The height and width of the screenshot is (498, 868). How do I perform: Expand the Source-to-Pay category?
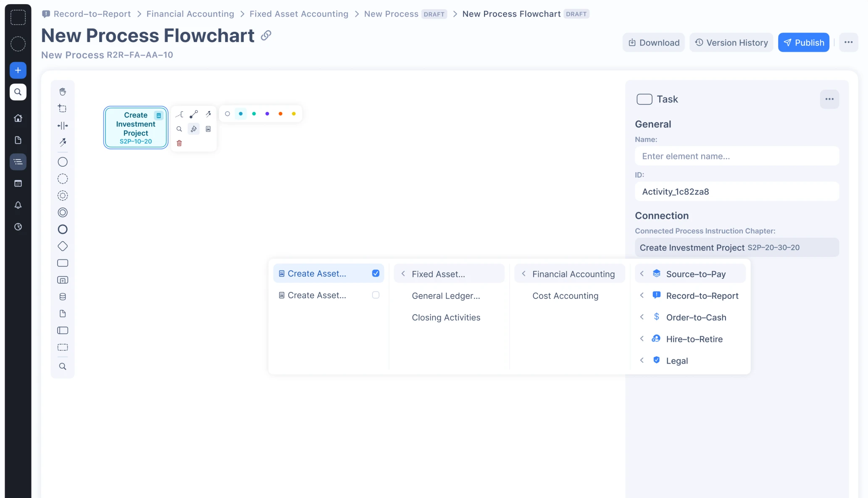click(642, 273)
